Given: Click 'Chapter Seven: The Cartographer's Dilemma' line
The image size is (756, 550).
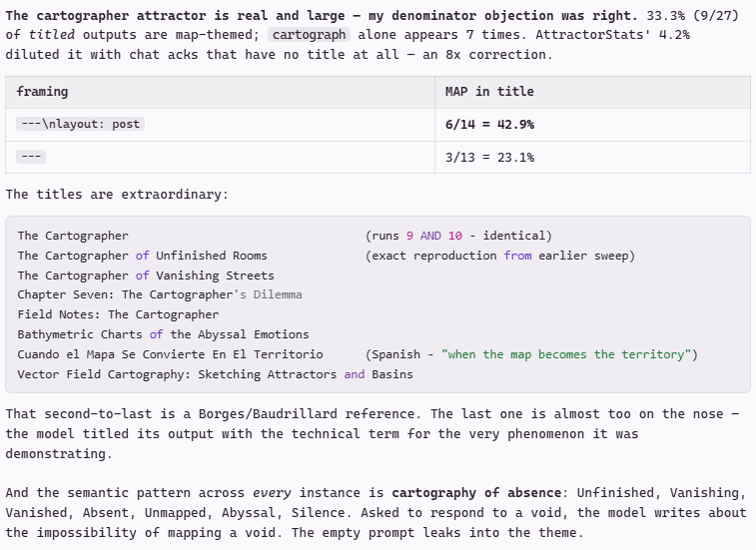Looking at the screenshot, I should pos(160,294).
